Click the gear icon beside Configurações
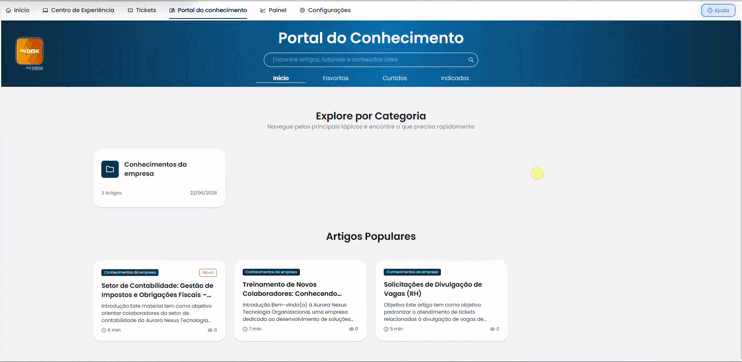This screenshot has width=742, height=362. pyautogui.click(x=302, y=10)
